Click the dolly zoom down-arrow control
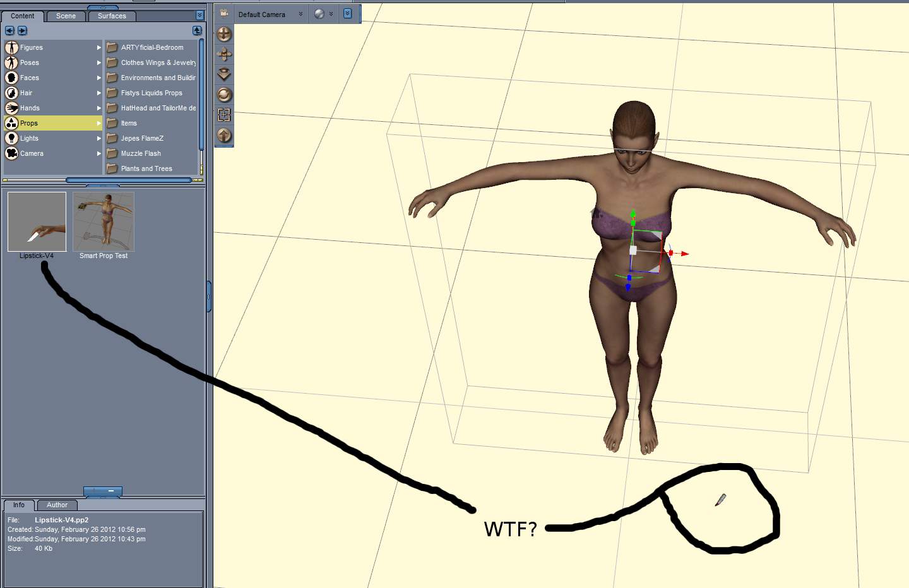Viewport: 909px width, 588px height. tap(224, 74)
